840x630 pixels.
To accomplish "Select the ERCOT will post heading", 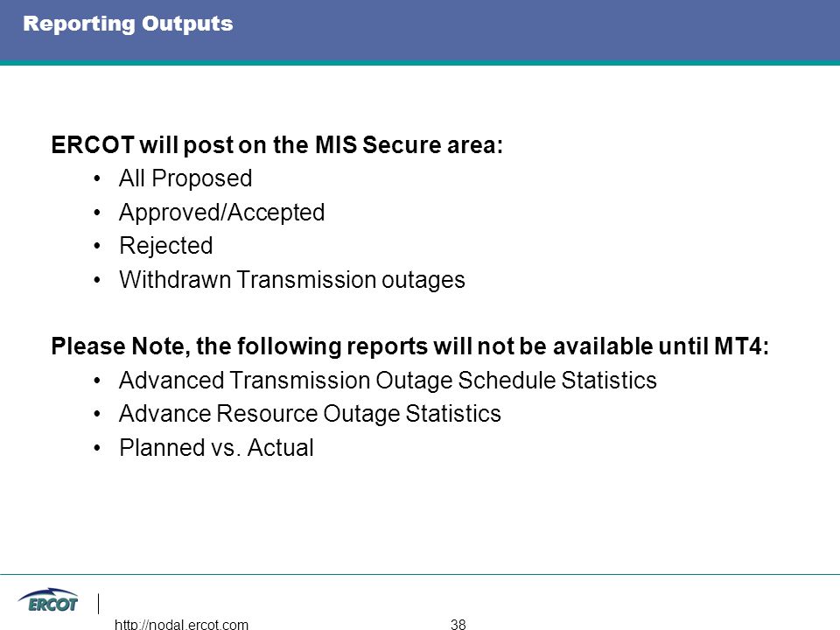I will point(277,145).
